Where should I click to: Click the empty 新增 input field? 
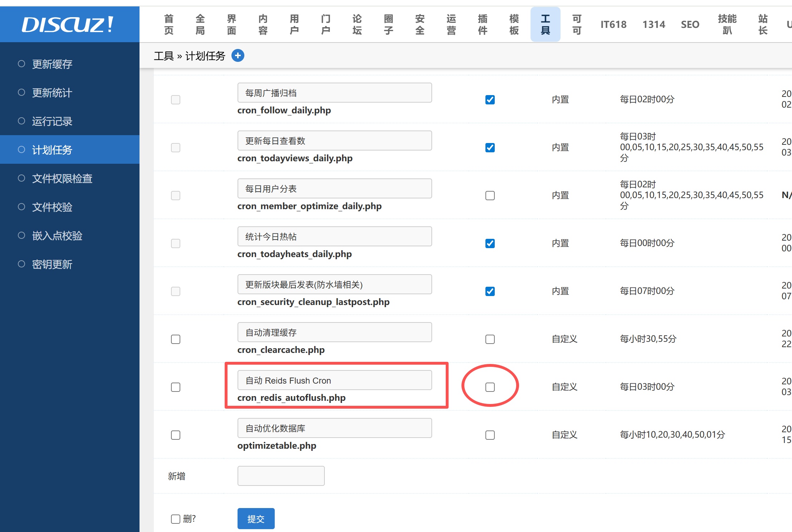281,476
